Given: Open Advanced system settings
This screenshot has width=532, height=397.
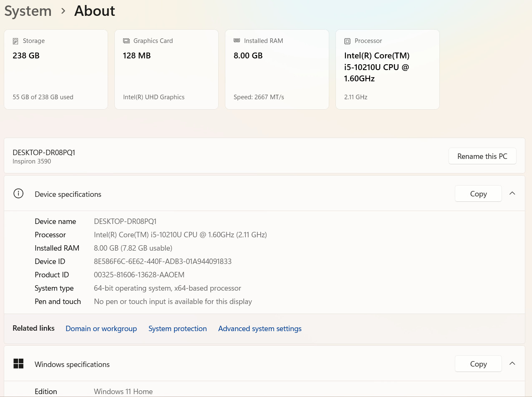Looking at the screenshot, I should pyautogui.click(x=260, y=329).
